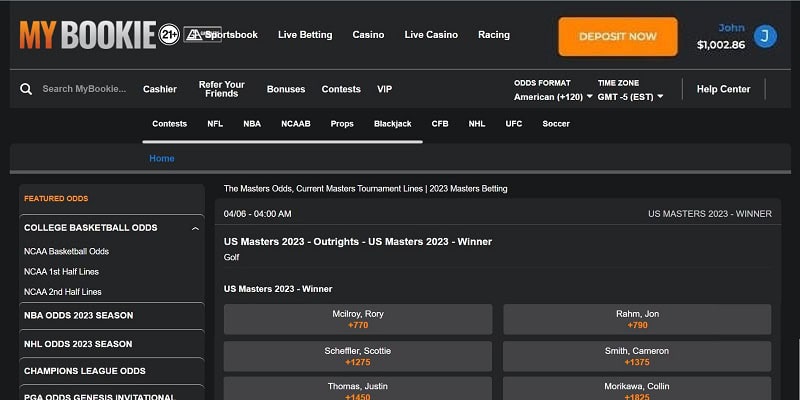This screenshot has height=400, width=800.
Task: Bet on Scheffler, Scottie +1275
Action: point(358,357)
